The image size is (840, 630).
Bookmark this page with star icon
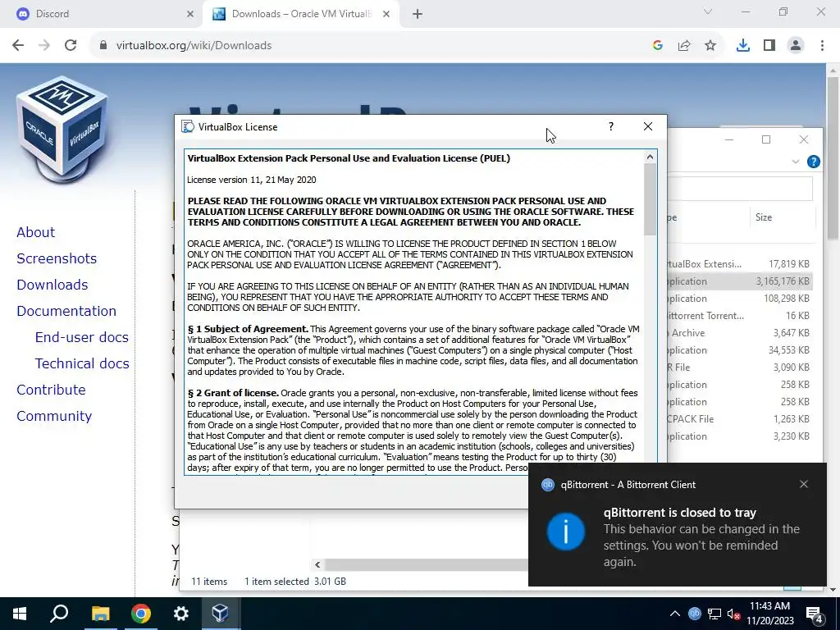(x=710, y=46)
